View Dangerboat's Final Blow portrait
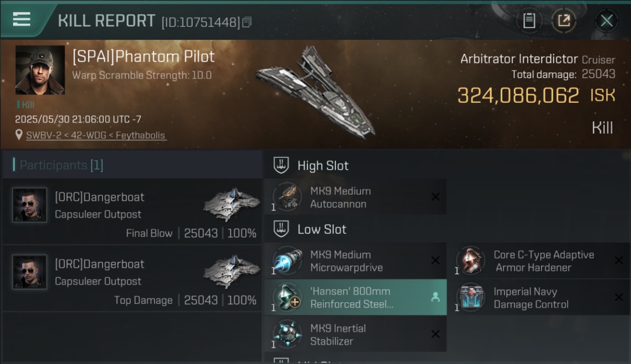The image size is (631, 364). 30,205
